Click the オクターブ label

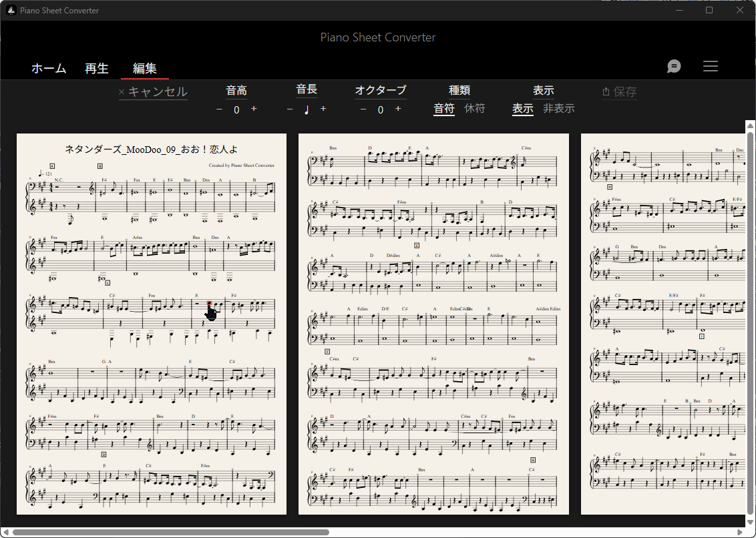381,91
